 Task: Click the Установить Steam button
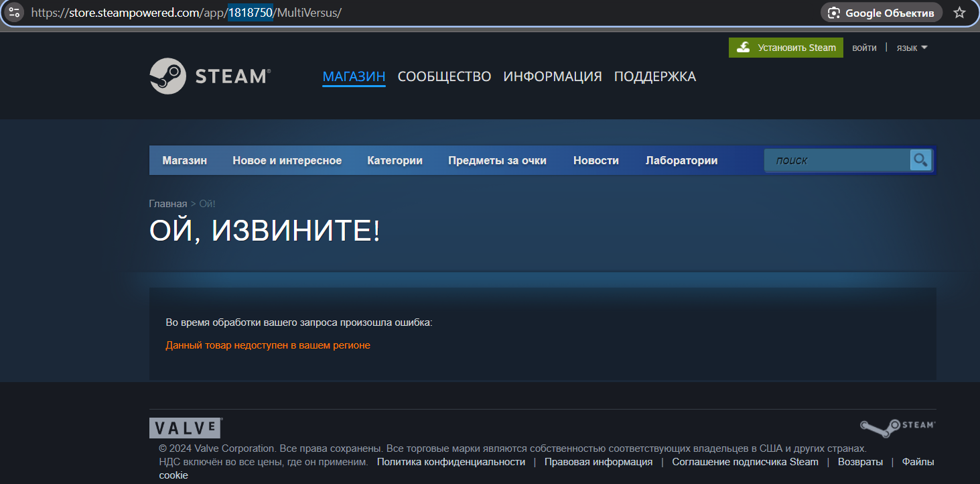point(786,48)
